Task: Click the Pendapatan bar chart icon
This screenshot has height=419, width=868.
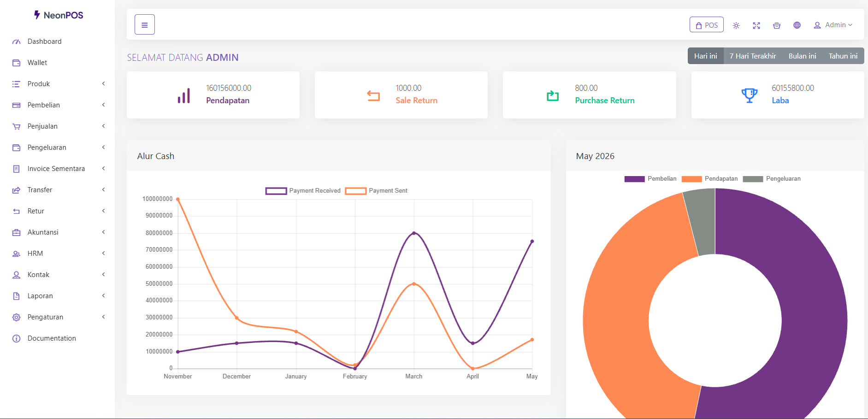Action: coord(184,95)
